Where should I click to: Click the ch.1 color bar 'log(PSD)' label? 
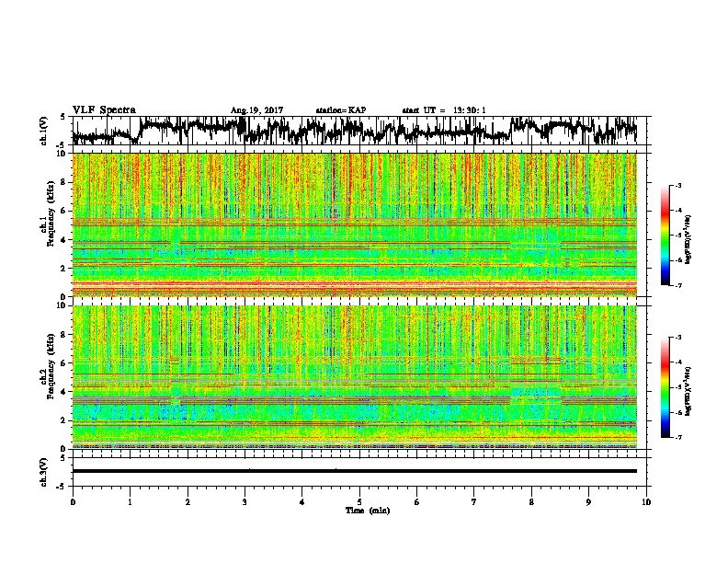point(688,240)
